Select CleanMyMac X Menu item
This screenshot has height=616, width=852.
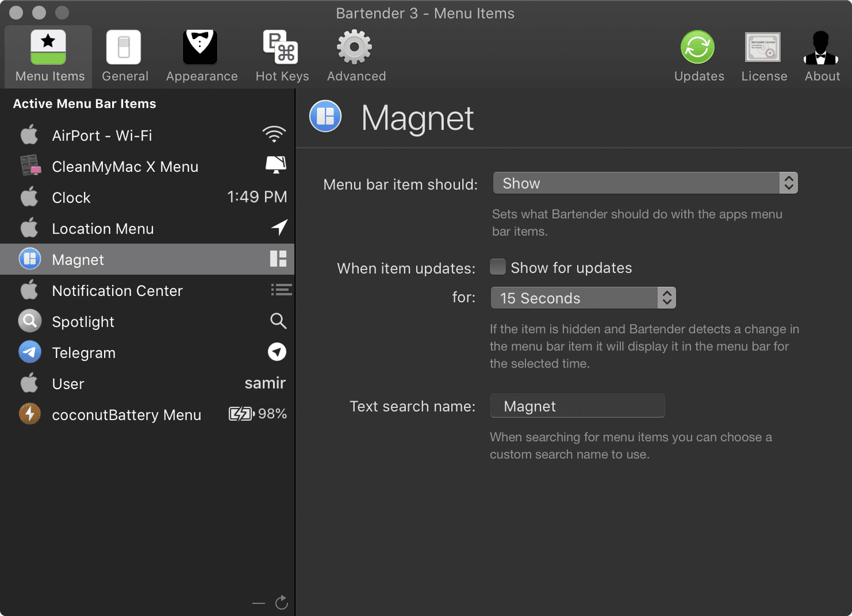click(x=148, y=166)
